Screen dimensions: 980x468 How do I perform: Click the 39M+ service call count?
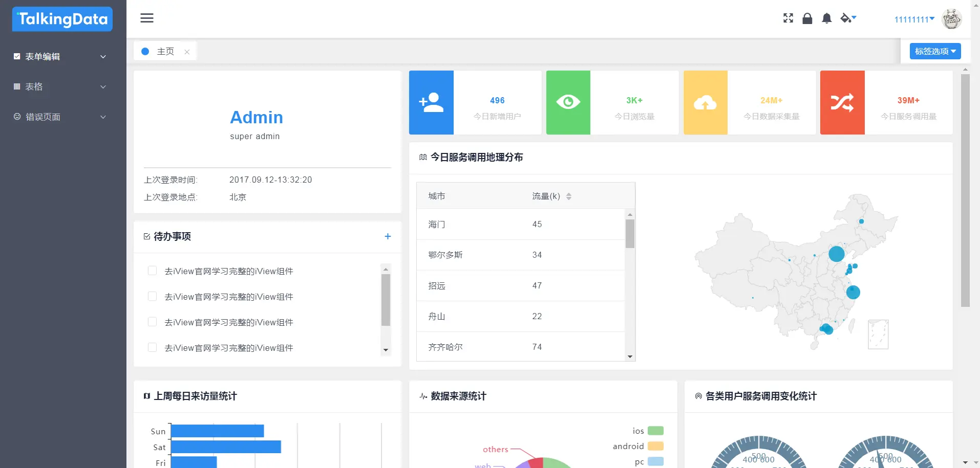(908, 100)
